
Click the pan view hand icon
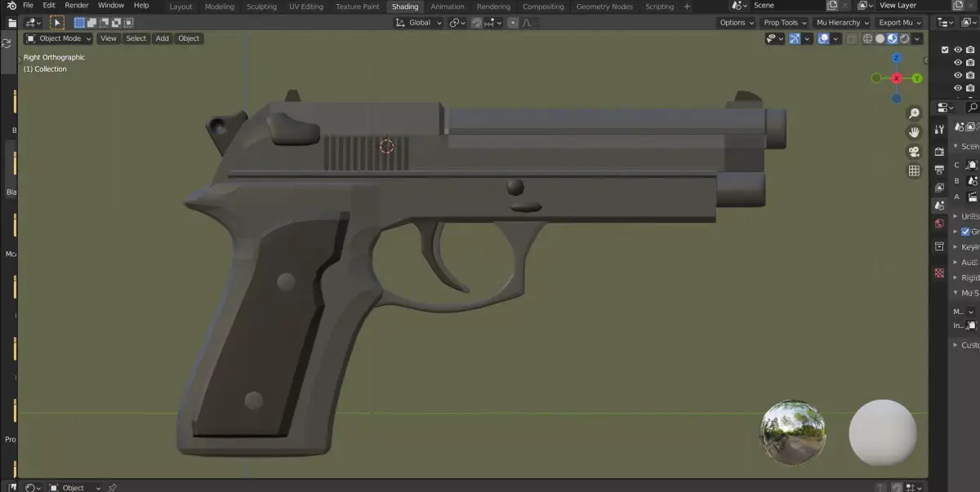click(914, 132)
